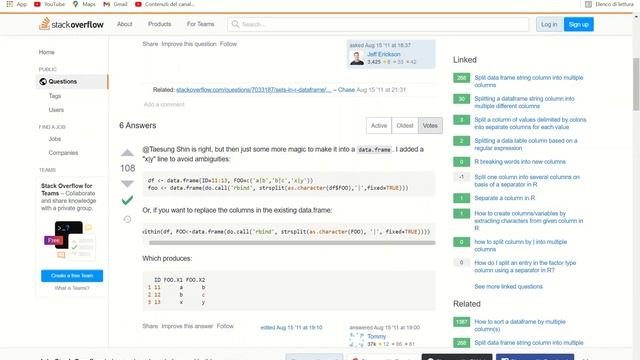Open linked question Separate a column in R

pyautogui.click(x=504, y=198)
